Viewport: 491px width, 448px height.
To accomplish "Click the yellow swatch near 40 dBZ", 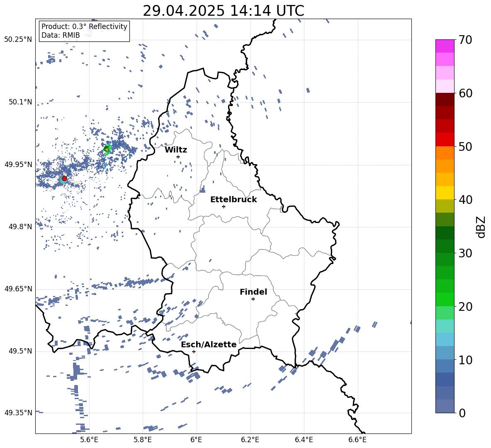I will [445, 193].
